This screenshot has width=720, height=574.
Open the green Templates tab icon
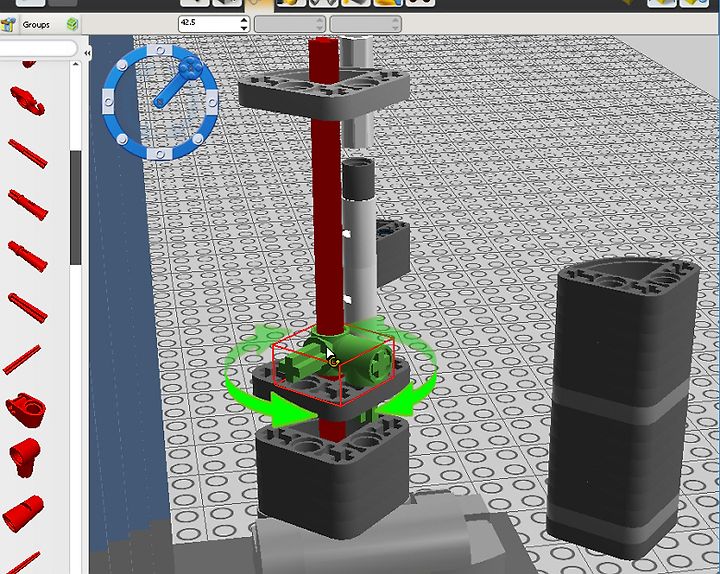tap(72, 24)
